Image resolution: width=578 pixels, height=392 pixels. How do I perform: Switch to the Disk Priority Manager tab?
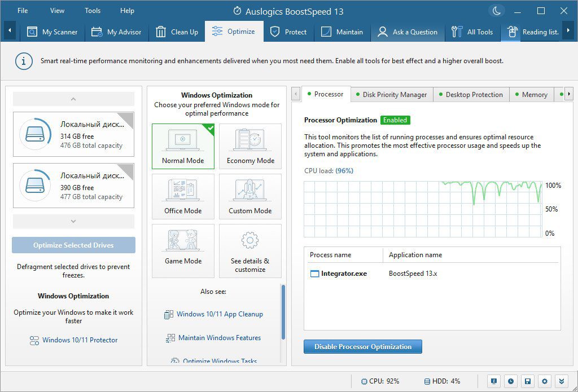[x=391, y=94]
